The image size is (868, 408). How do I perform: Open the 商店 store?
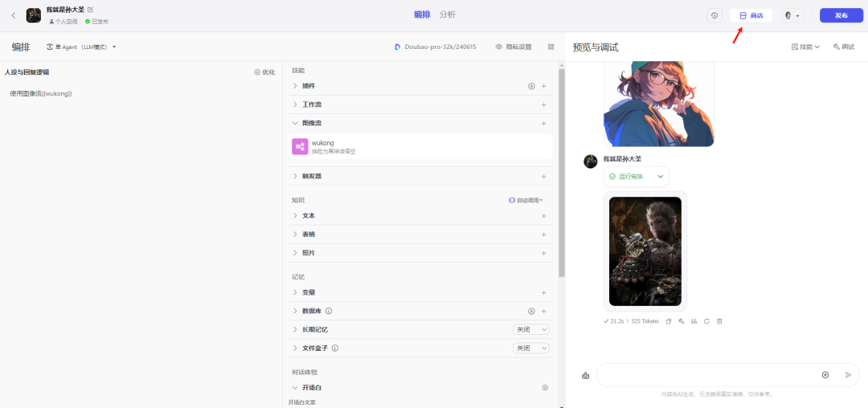tap(751, 15)
